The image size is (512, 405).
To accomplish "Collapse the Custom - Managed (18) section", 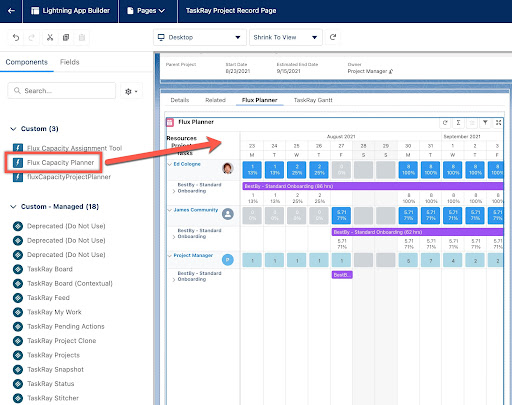I will tap(13, 207).
